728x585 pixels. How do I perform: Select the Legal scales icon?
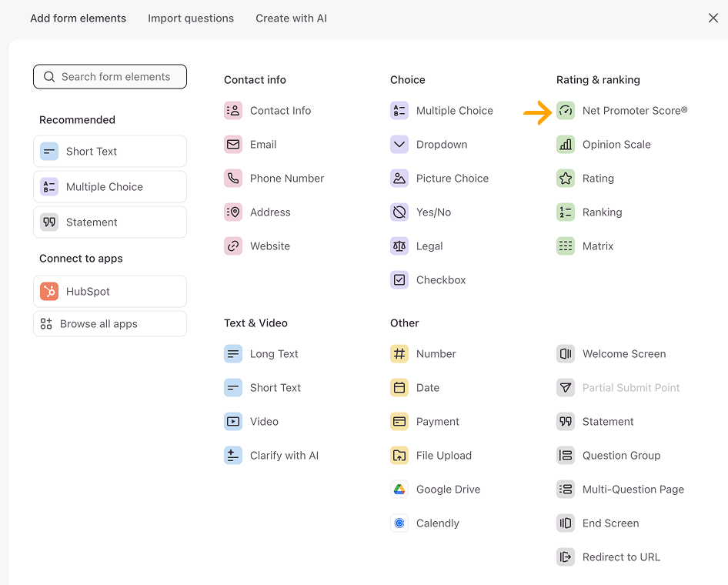399,246
